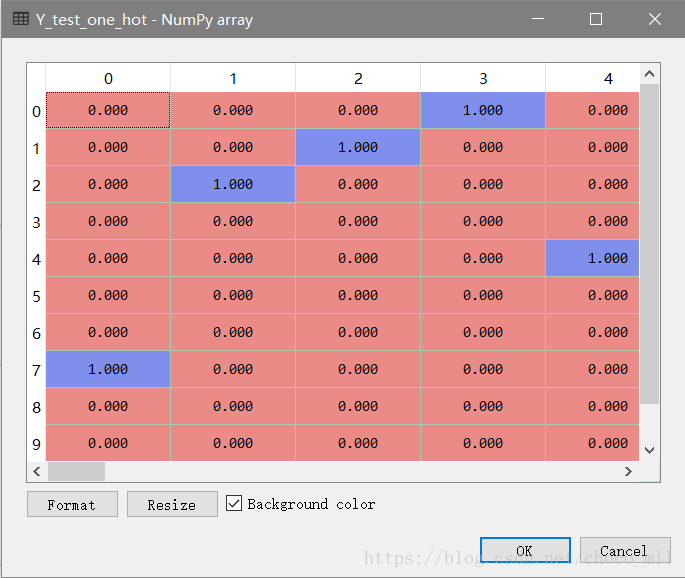Select row header 7
Screen dimensions: 685x578
[37, 370]
